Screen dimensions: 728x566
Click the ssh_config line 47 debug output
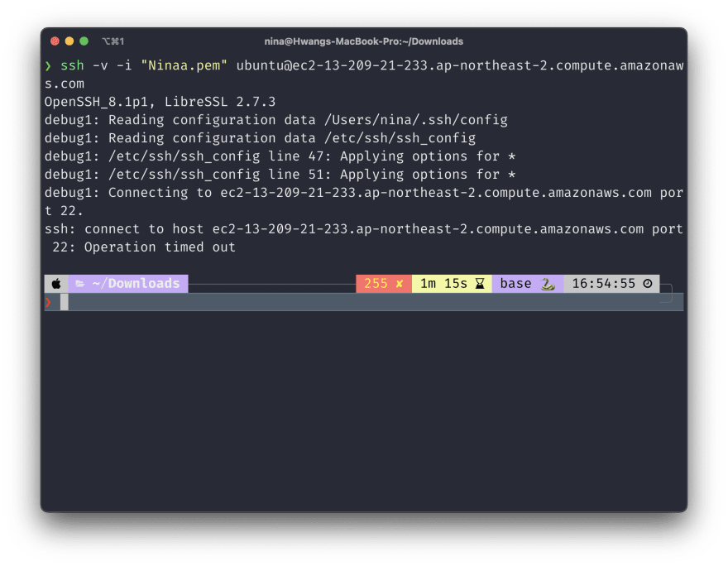[x=280, y=156]
